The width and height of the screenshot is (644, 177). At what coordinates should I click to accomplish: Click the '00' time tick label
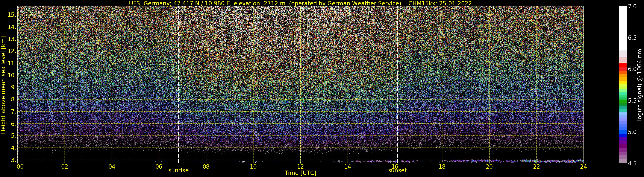tap(20, 166)
